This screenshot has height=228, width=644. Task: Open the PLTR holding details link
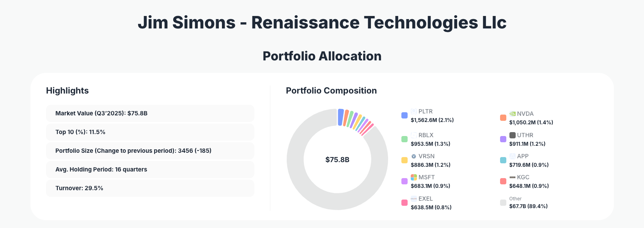click(x=426, y=111)
